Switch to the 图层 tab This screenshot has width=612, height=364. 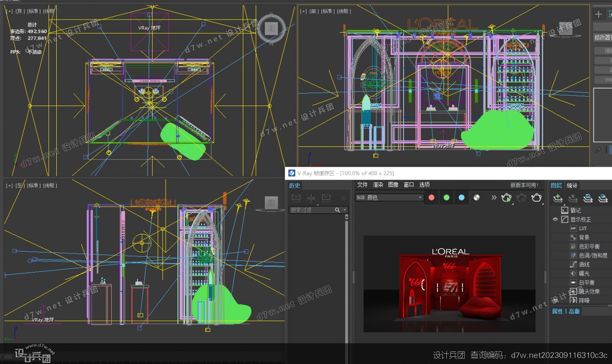(556, 185)
